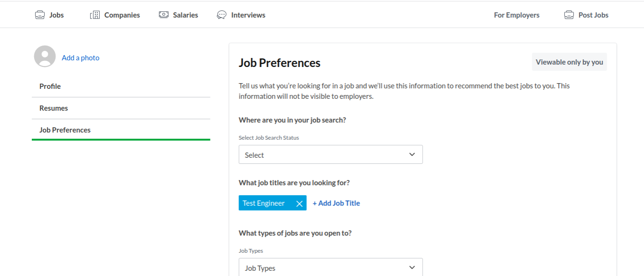Click the Viewable only by you badge
Image resolution: width=644 pixels, height=276 pixels.
pyautogui.click(x=569, y=62)
